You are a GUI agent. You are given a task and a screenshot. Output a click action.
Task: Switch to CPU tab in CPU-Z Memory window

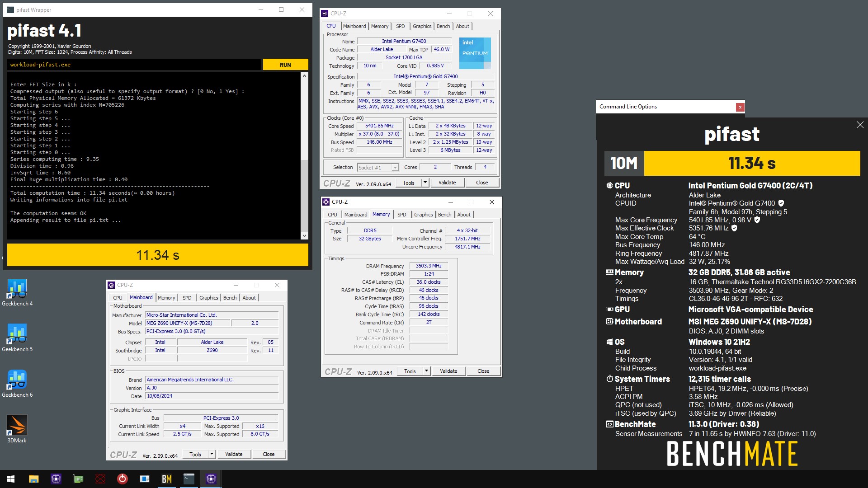(333, 215)
